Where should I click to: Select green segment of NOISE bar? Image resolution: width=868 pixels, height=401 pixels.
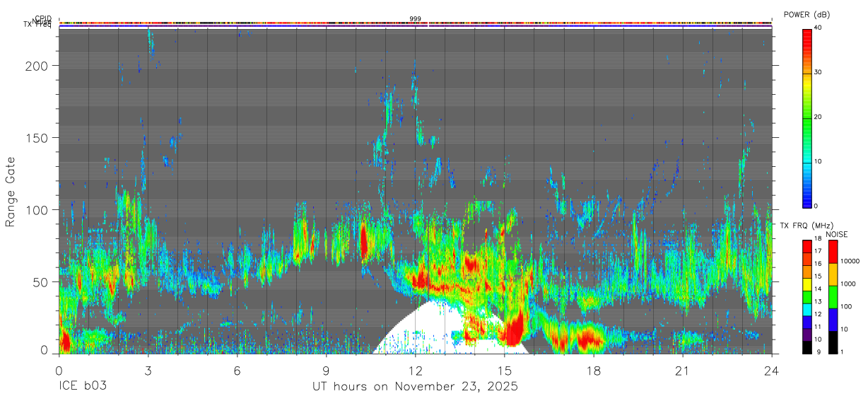833,297
